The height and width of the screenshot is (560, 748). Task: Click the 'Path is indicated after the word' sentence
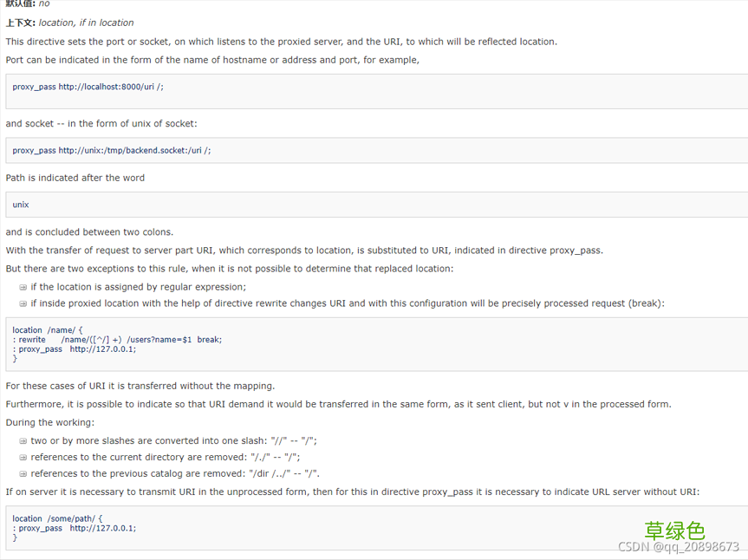[75, 178]
